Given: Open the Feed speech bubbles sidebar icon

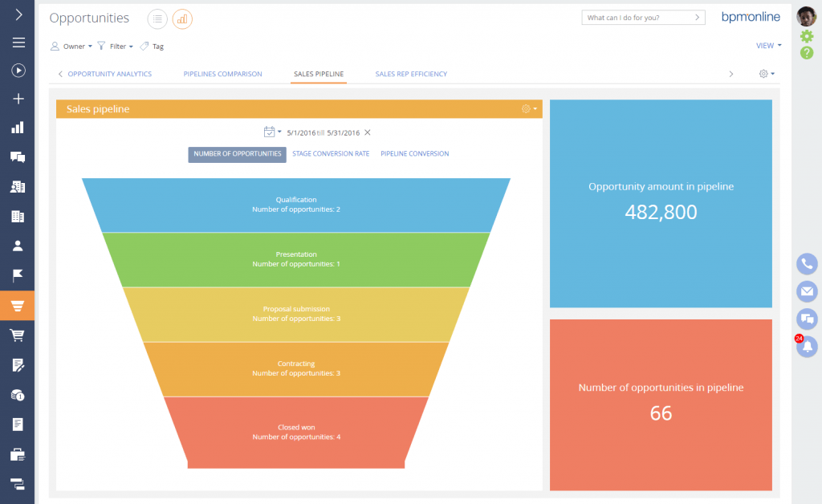Looking at the screenshot, I should coord(18,156).
